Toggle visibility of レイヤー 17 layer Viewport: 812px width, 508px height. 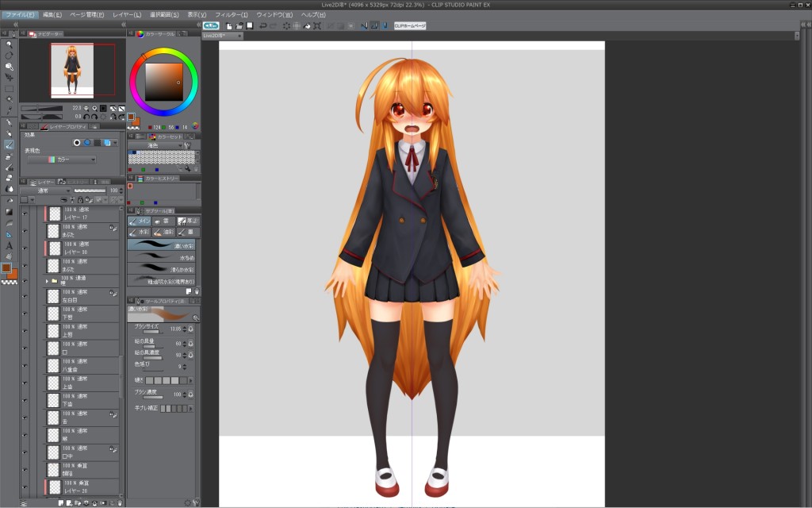25,214
